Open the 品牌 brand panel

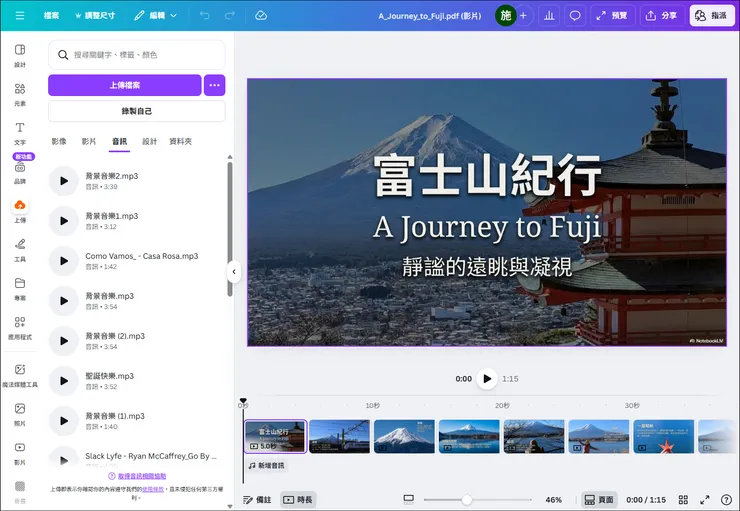(20, 172)
